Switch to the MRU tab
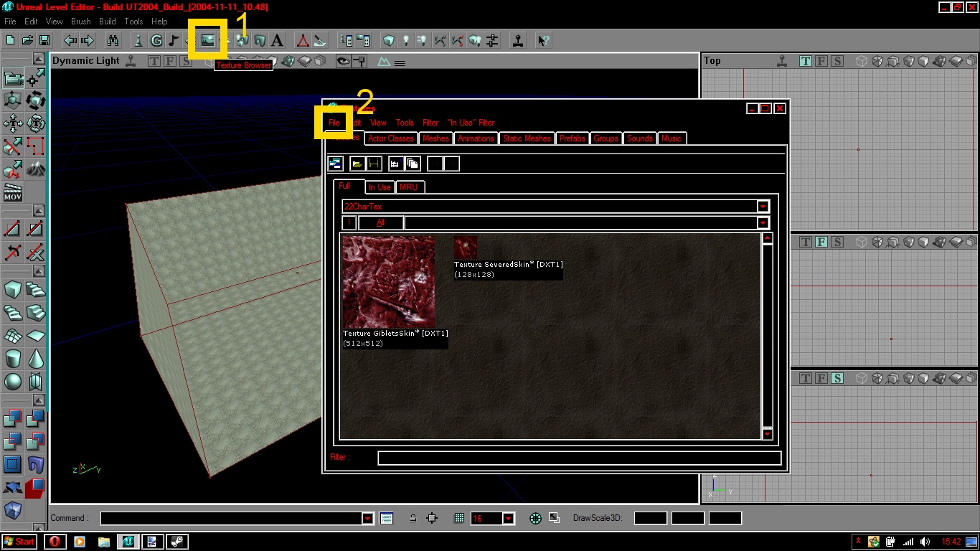The width and height of the screenshot is (980, 551). pos(409,187)
